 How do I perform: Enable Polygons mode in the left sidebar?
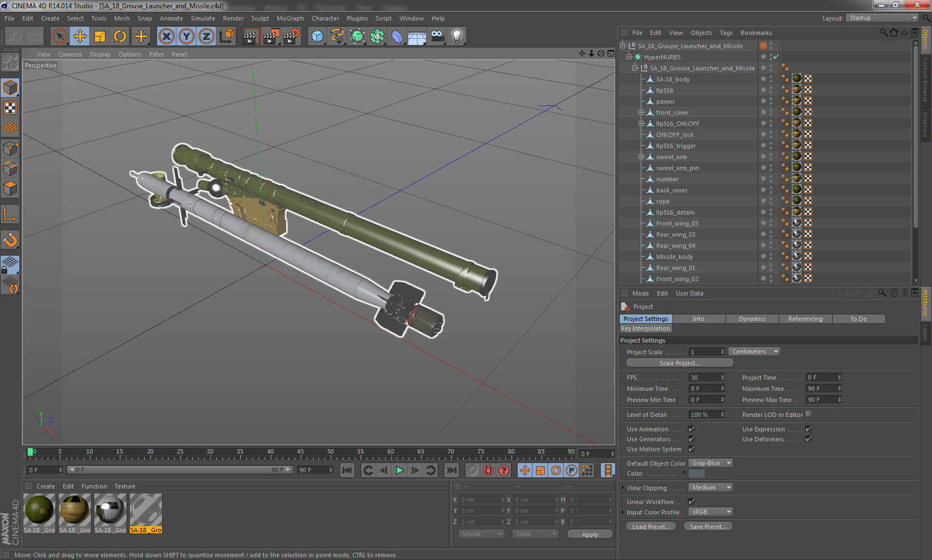[x=11, y=189]
